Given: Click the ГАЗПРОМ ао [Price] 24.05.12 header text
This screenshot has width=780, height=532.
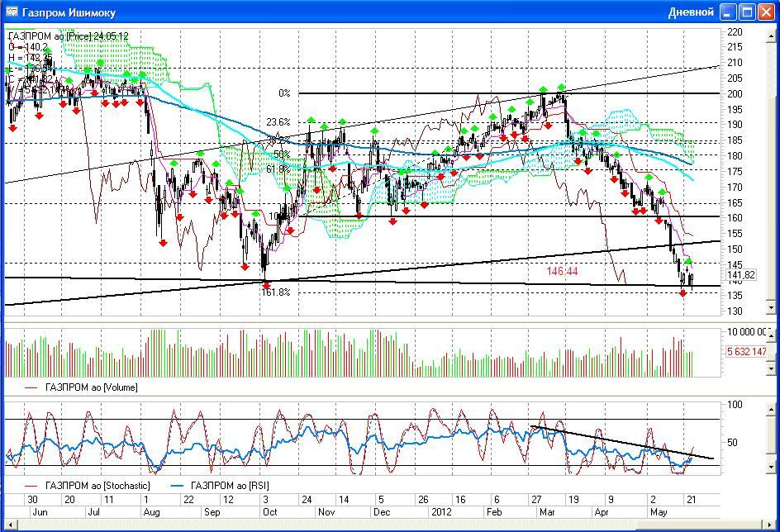Looking at the screenshot, I should pyautogui.click(x=69, y=36).
